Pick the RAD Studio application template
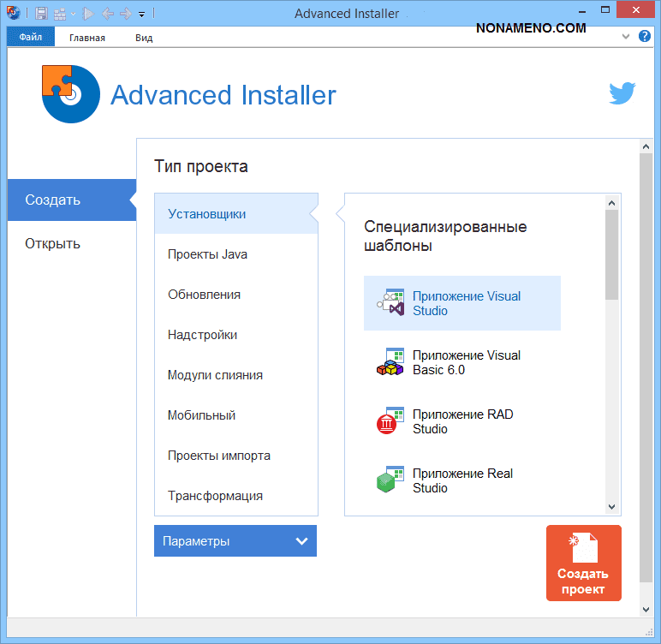661x644 pixels. [462, 421]
